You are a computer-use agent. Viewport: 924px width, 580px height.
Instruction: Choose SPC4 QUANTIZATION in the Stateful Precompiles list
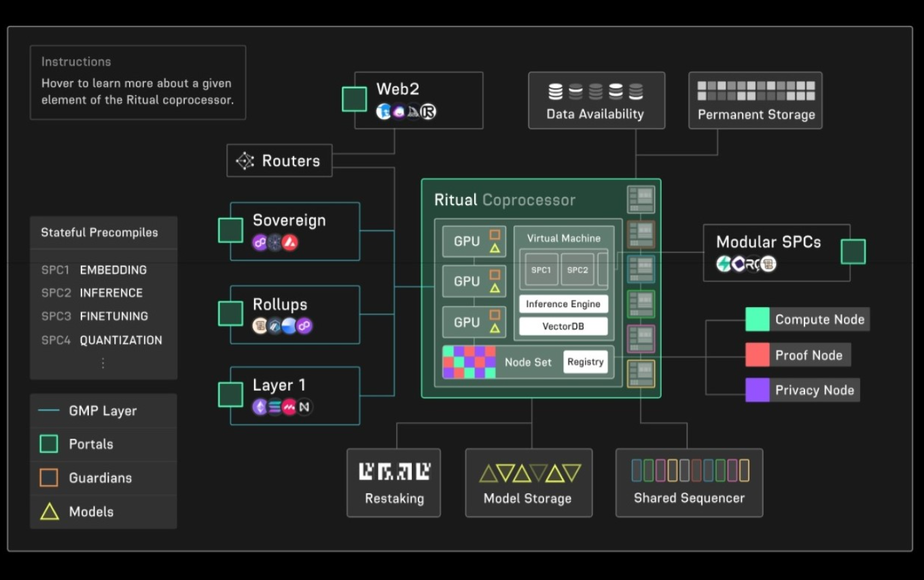102,340
